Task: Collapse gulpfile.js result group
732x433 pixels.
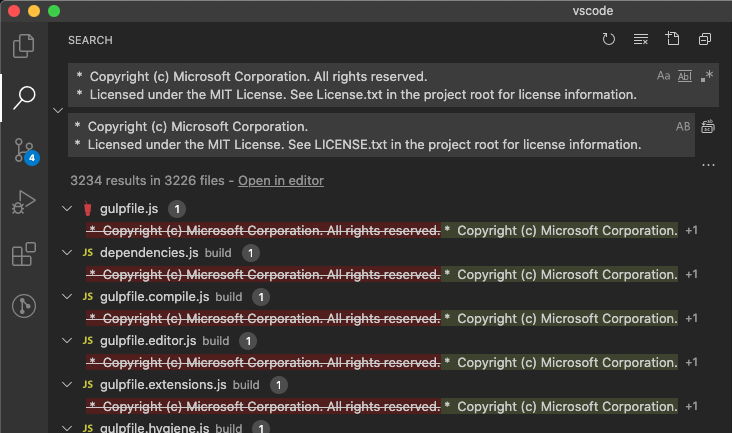Action: tap(67, 209)
